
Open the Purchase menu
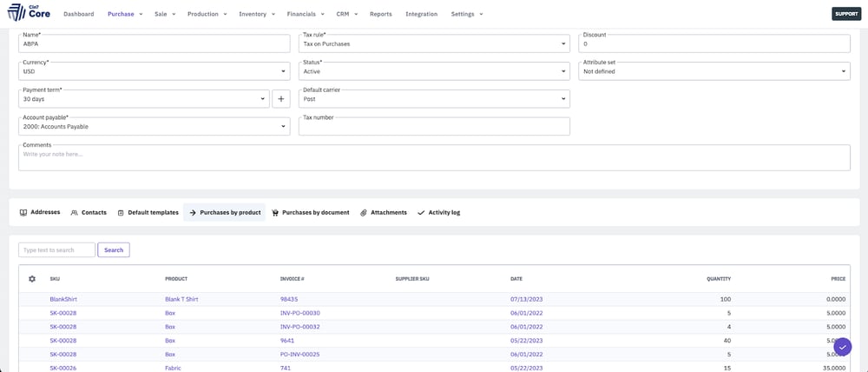[125, 14]
